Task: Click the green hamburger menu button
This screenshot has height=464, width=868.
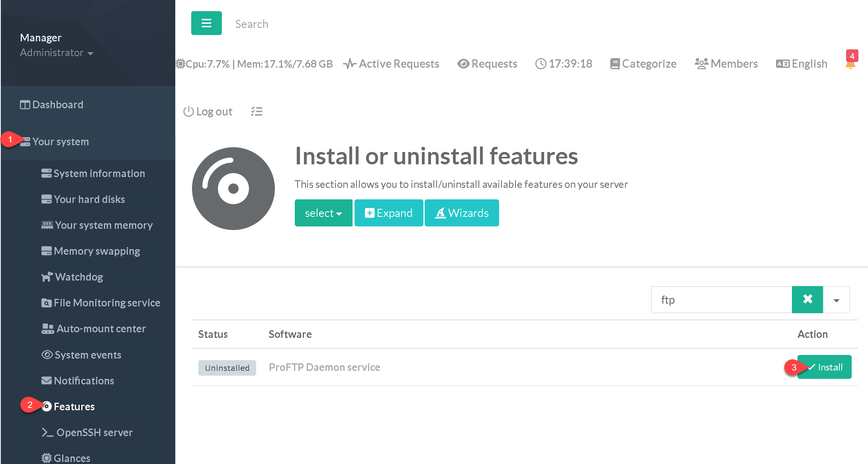Action: [x=206, y=23]
